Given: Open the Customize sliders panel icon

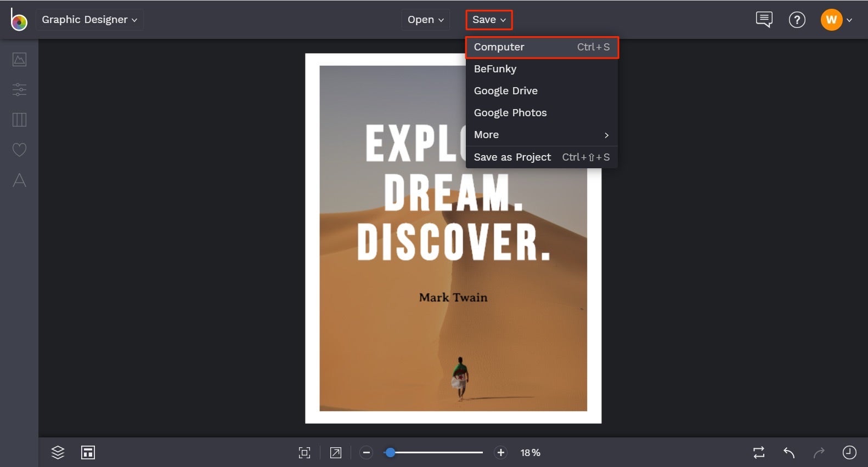Looking at the screenshot, I should (19, 89).
